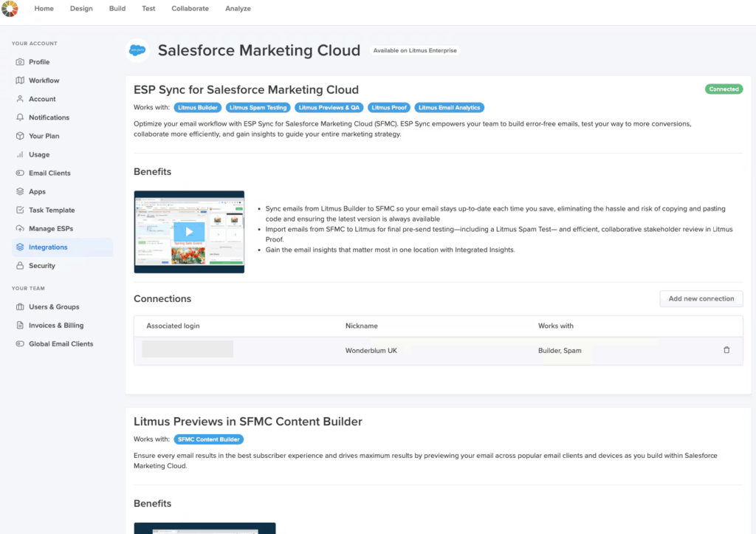Screen dimensions: 756x534
Task: Click the Litmus Proof tag
Action: tap(389, 108)
